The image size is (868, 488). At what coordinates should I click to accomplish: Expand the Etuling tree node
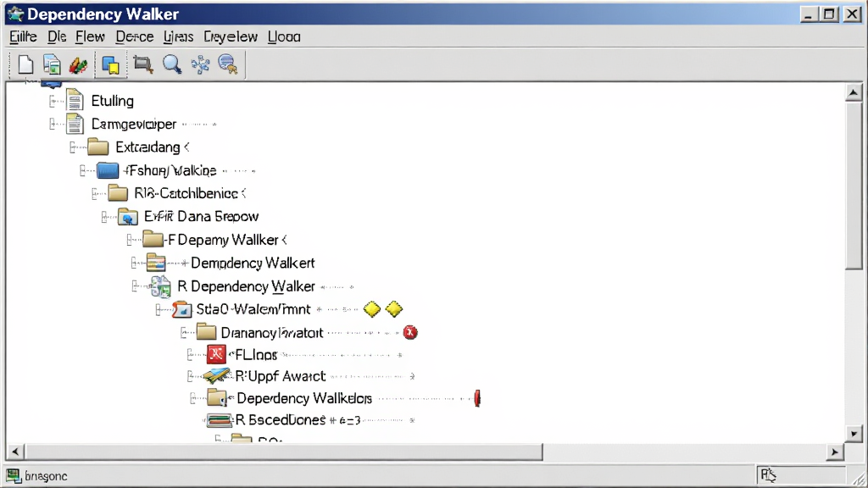click(53, 101)
